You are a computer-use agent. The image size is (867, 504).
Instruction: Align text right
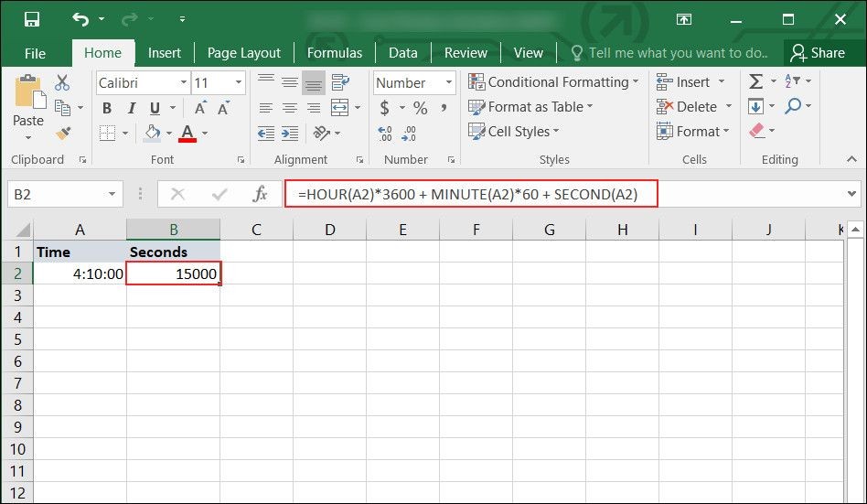(314, 108)
